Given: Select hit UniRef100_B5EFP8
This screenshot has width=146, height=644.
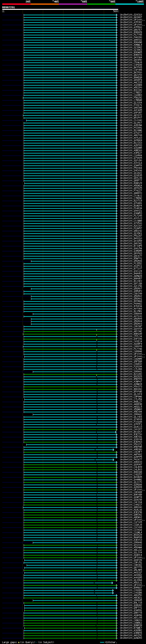Looking at the screenshot, I should click(x=131, y=379).
